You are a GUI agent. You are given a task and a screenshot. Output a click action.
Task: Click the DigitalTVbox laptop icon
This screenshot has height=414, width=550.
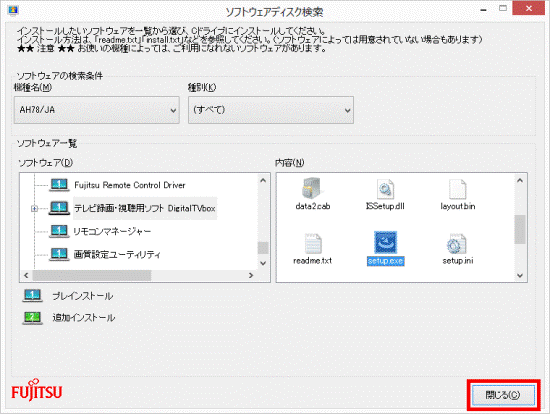coord(59,208)
